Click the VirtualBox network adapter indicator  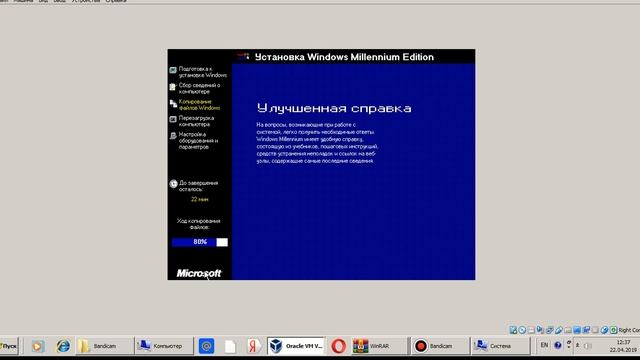[550, 330]
